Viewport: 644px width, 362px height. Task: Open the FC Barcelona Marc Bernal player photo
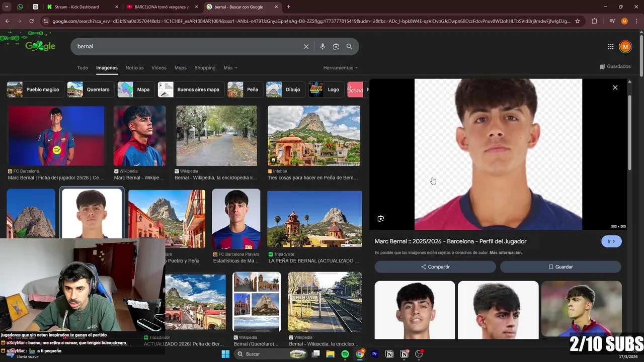pos(56,136)
